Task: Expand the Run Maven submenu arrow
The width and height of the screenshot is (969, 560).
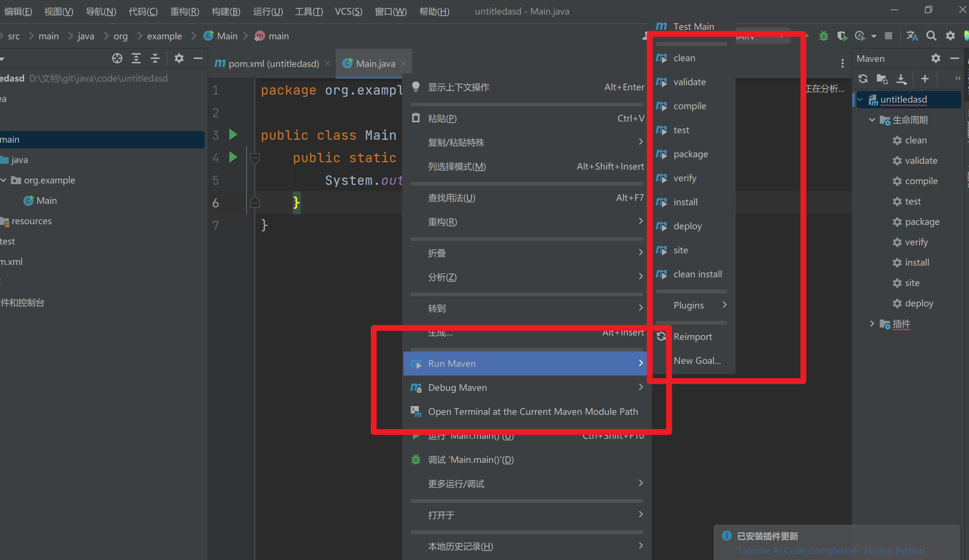Action: (x=639, y=363)
